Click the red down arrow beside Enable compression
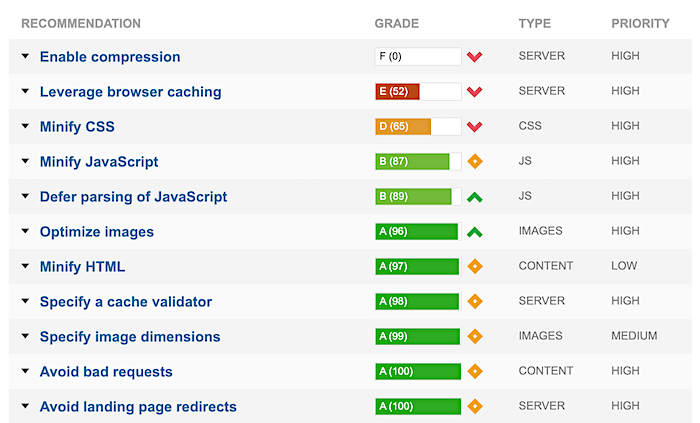The height and width of the screenshot is (423, 700). tap(475, 57)
